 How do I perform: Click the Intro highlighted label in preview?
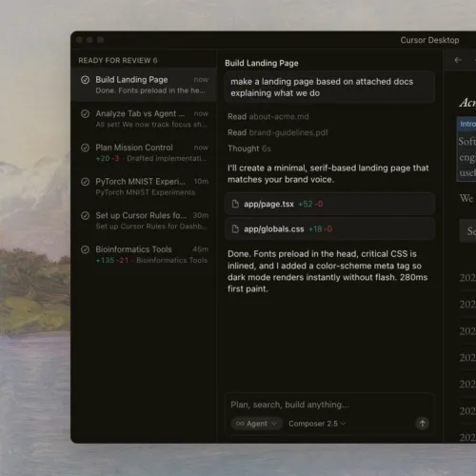(x=466, y=124)
